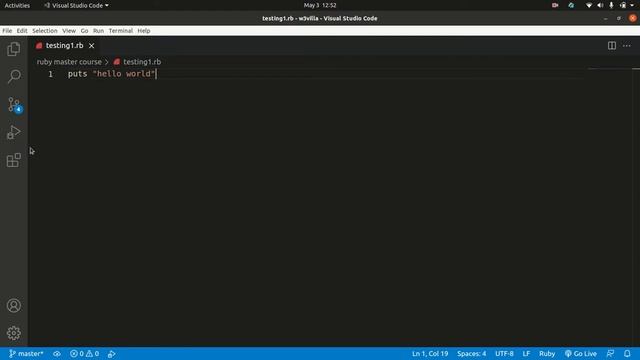640x360 pixels.
Task: Click the 'ruby master course' breadcrumb
Action: coord(69,62)
